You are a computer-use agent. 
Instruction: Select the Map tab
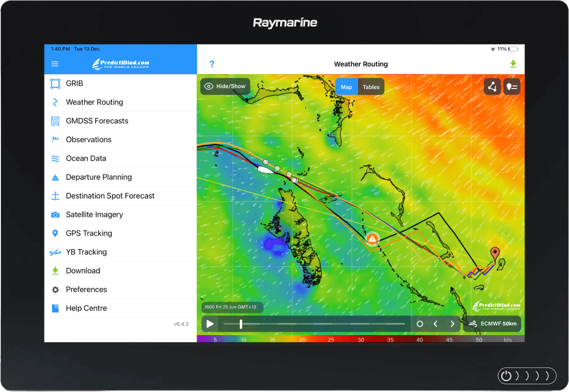pos(346,86)
